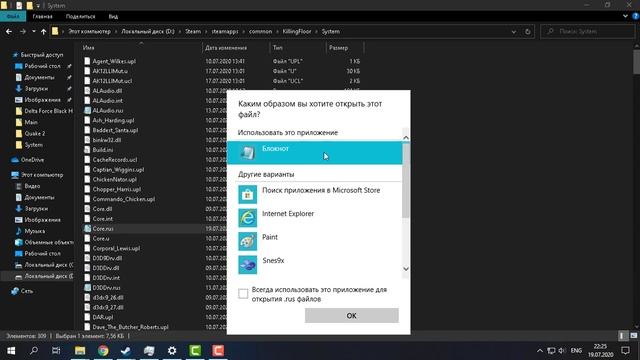Open recent locations dropdown arrow
Viewport: 640px width, 360px height.
[33, 31]
